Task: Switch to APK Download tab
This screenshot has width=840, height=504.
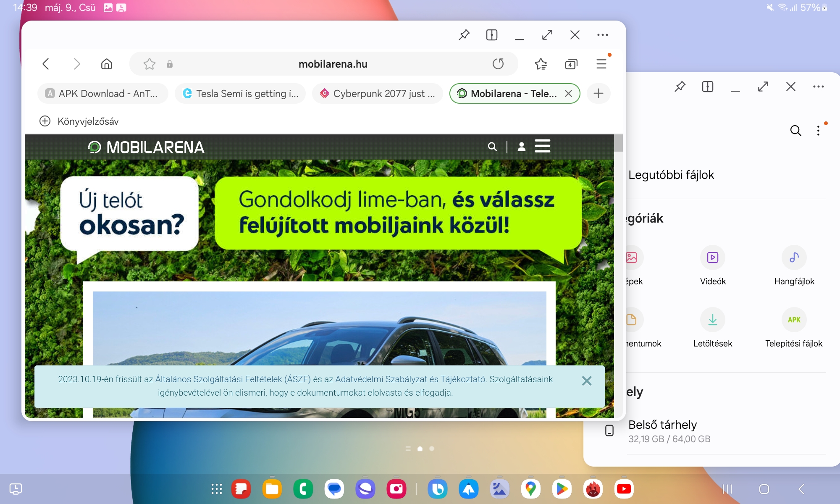Action: pos(102,93)
